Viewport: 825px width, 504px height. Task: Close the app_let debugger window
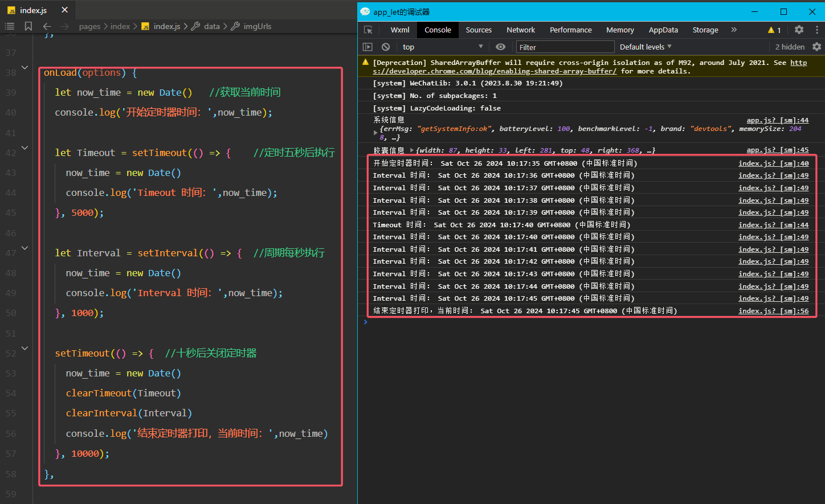(x=812, y=11)
